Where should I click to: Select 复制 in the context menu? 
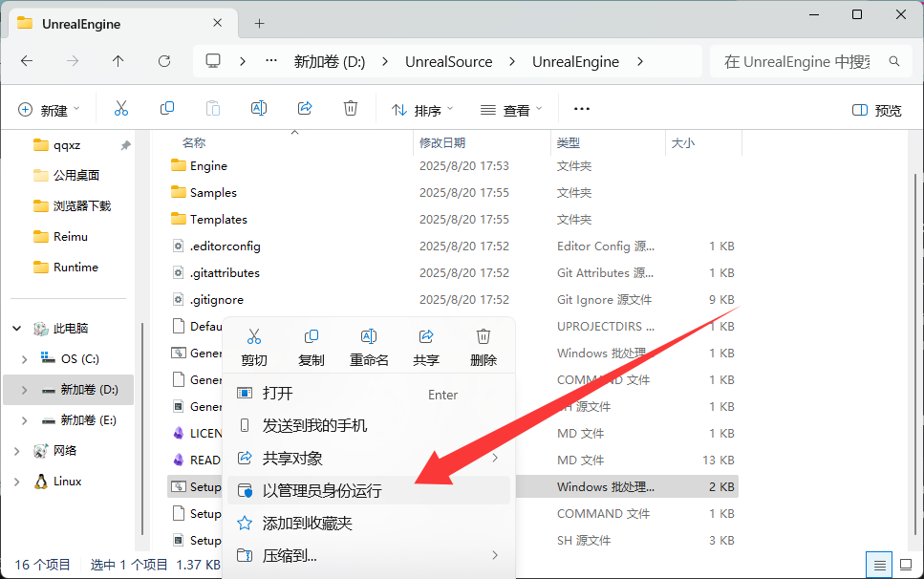[312, 348]
